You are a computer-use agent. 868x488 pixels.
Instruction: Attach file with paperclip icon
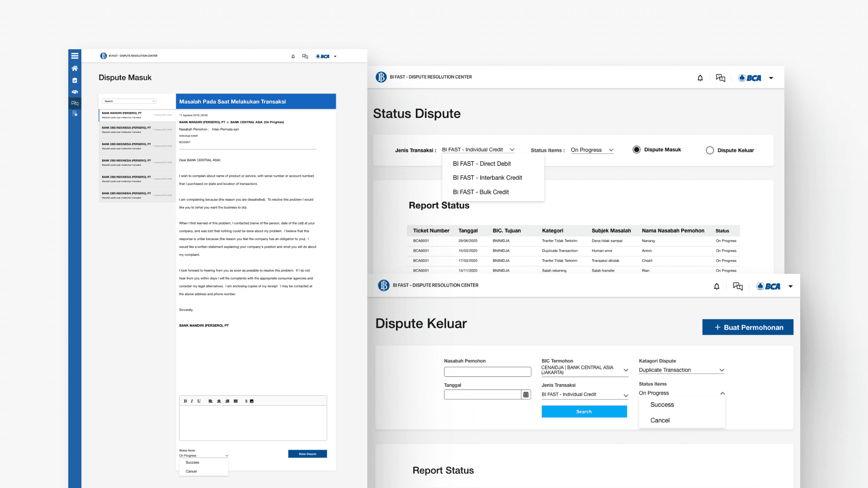click(246, 401)
